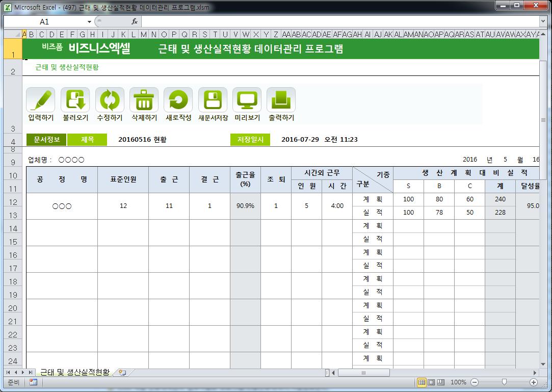Viewport: 552px width, 392px height.
Task: Click the macro record icon in status bar
Action: coord(34,382)
